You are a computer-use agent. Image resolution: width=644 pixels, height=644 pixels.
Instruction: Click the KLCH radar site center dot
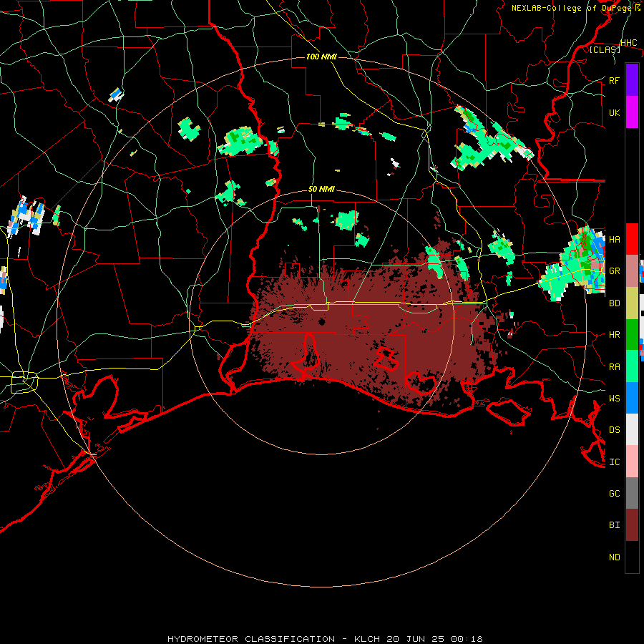tap(322, 321)
